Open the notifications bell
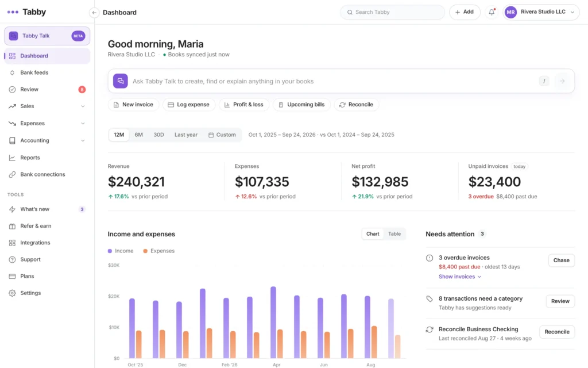The width and height of the screenshot is (588, 368). [492, 12]
